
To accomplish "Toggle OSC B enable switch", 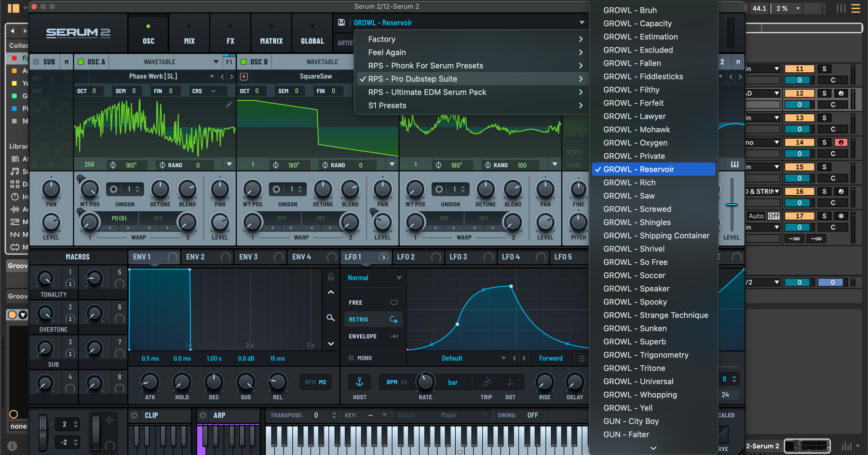I will 244,62.
